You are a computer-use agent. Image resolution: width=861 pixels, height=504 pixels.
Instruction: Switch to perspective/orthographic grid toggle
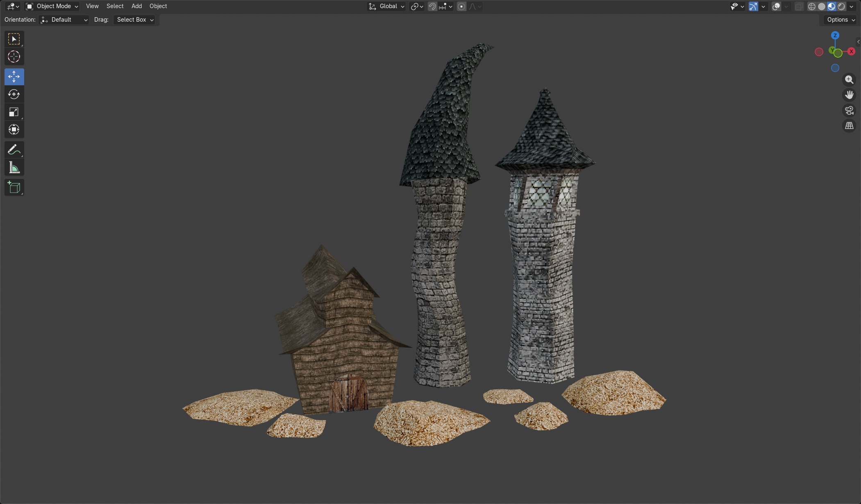[x=849, y=126]
